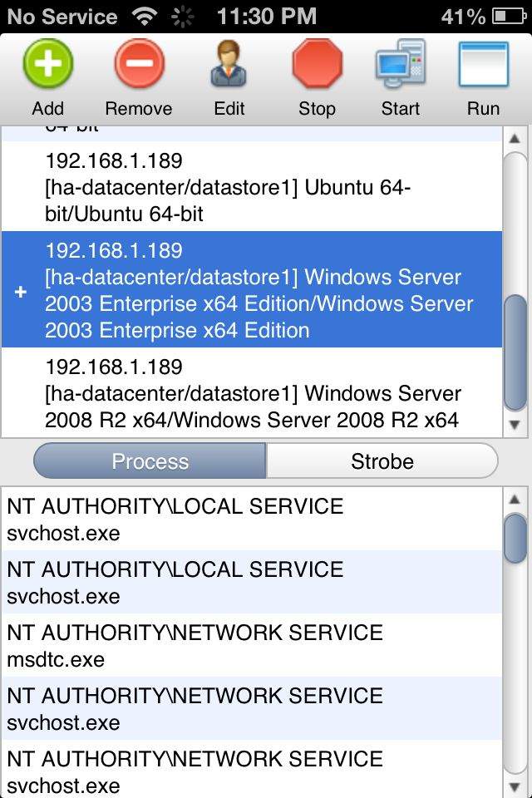Tap the Wi-Fi status icon
The height and width of the screenshot is (798, 532).
click(144, 16)
